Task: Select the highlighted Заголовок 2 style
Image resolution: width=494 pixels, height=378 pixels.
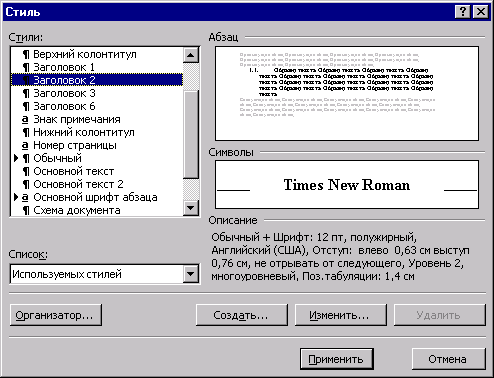Action: coord(97,80)
